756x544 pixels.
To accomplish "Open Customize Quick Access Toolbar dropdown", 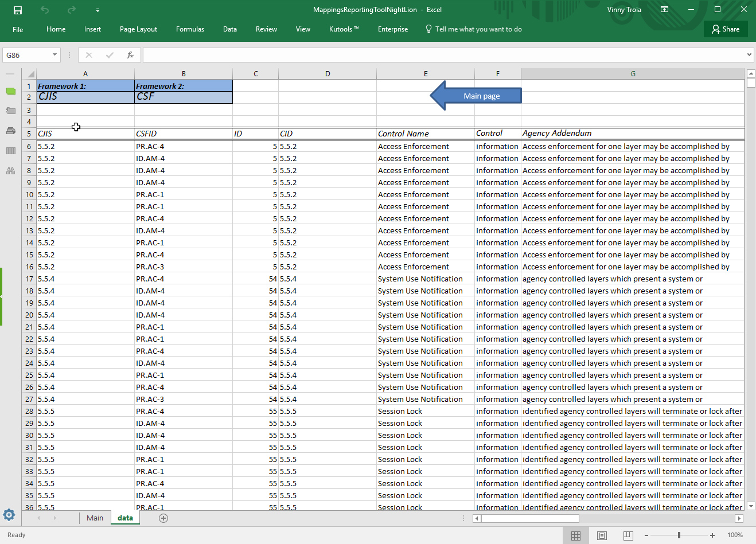I will (98, 10).
